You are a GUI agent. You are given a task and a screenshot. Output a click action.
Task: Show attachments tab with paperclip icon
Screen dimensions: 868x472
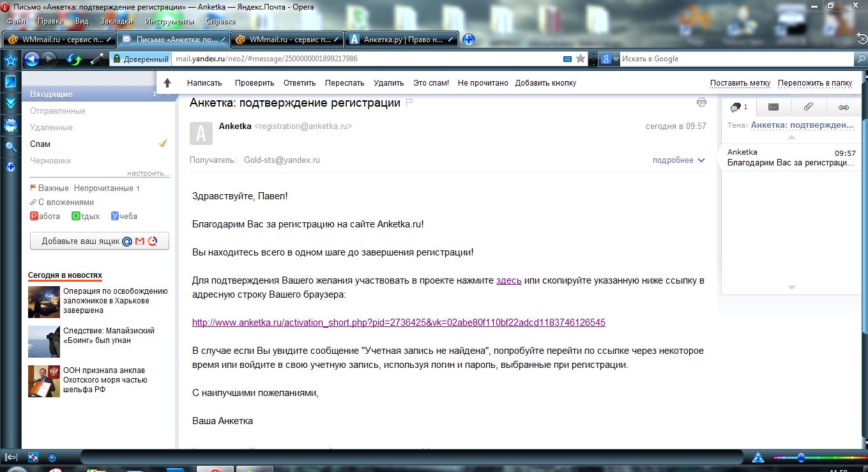click(x=809, y=107)
